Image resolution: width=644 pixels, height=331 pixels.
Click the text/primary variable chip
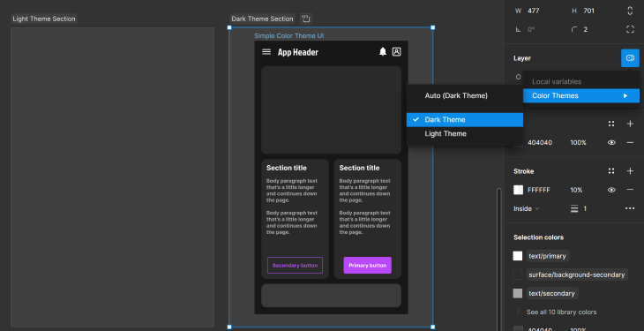point(548,256)
